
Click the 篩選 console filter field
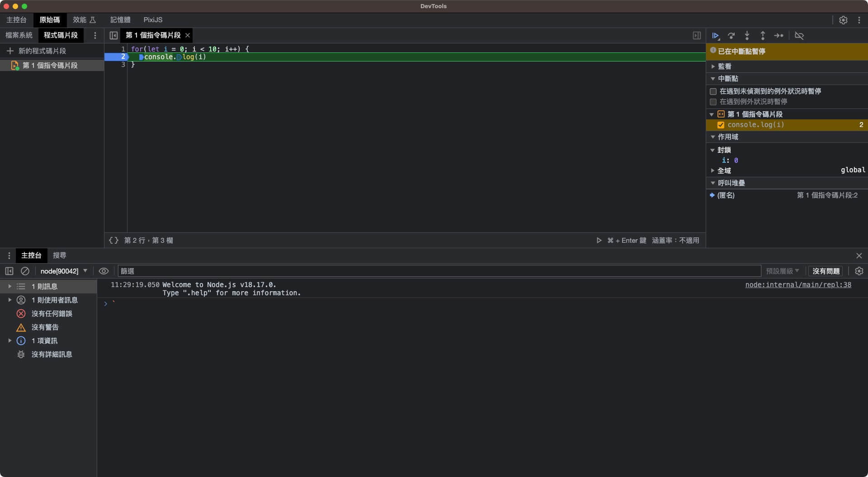coord(439,271)
